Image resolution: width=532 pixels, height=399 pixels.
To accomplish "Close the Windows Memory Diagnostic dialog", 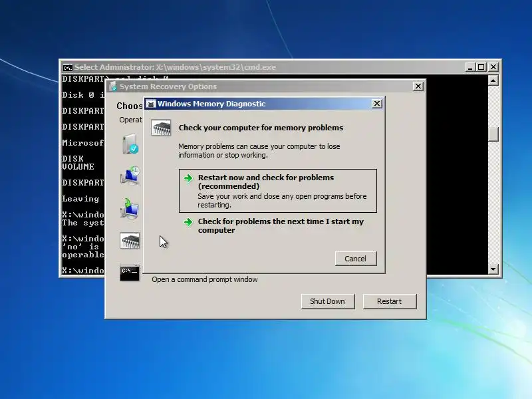I will (x=376, y=104).
